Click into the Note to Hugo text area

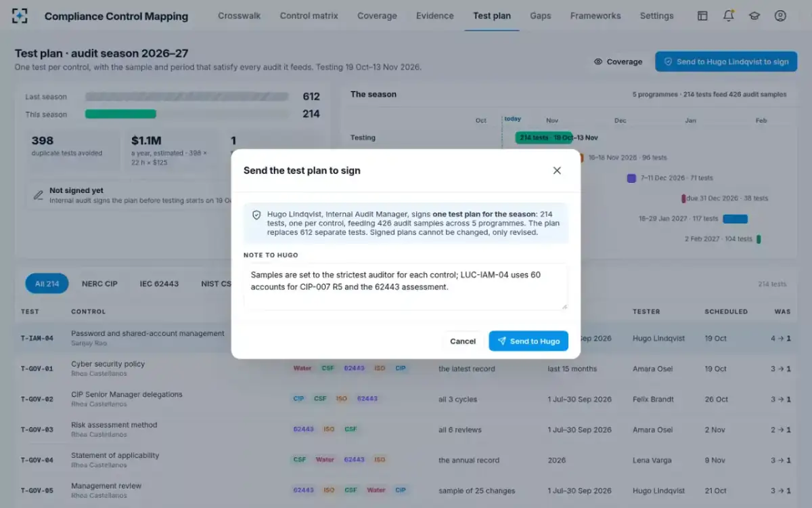[x=406, y=287]
